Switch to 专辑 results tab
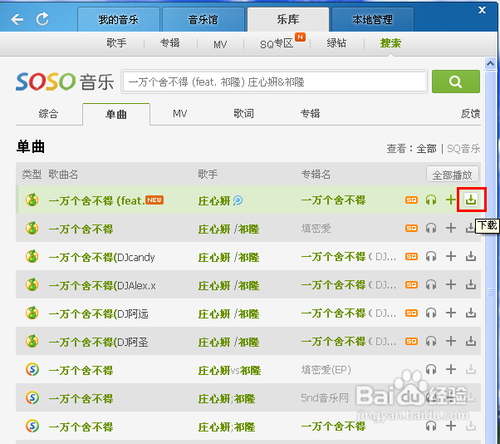 pyautogui.click(x=310, y=114)
